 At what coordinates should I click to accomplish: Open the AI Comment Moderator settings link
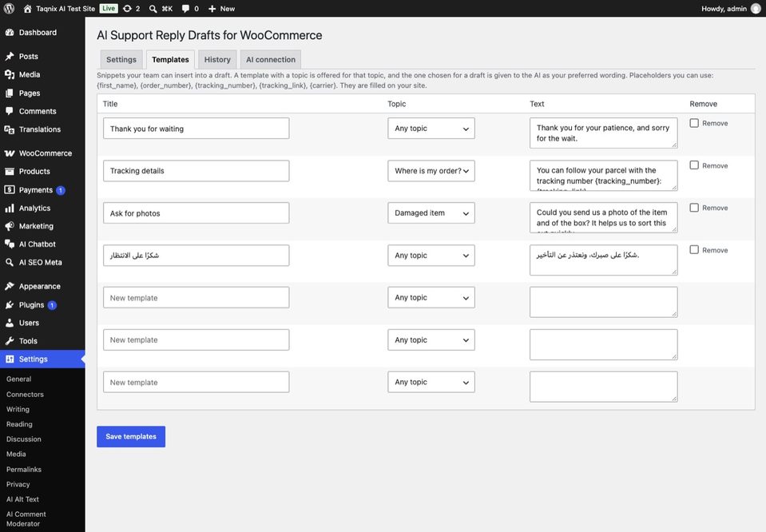(x=26, y=518)
